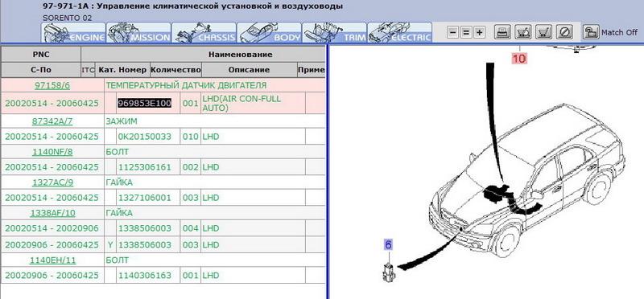Click the printer icon to print
644x299 pixels.
501,32
